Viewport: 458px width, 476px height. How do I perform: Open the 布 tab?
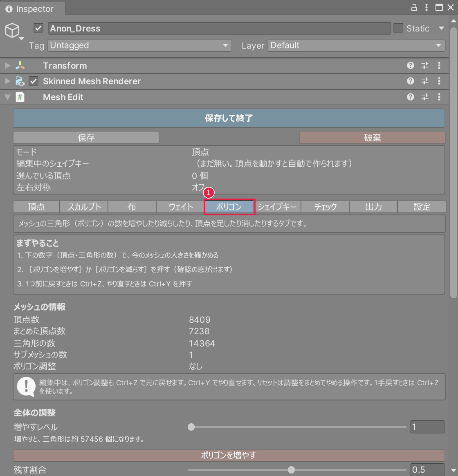pyautogui.click(x=132, y=207)
